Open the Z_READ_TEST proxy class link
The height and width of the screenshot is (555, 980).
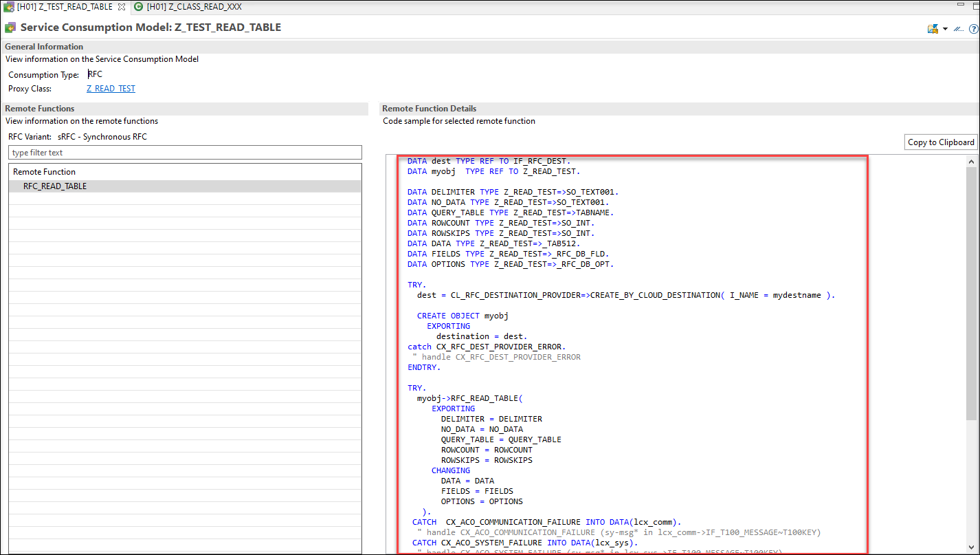click(111, 89)
